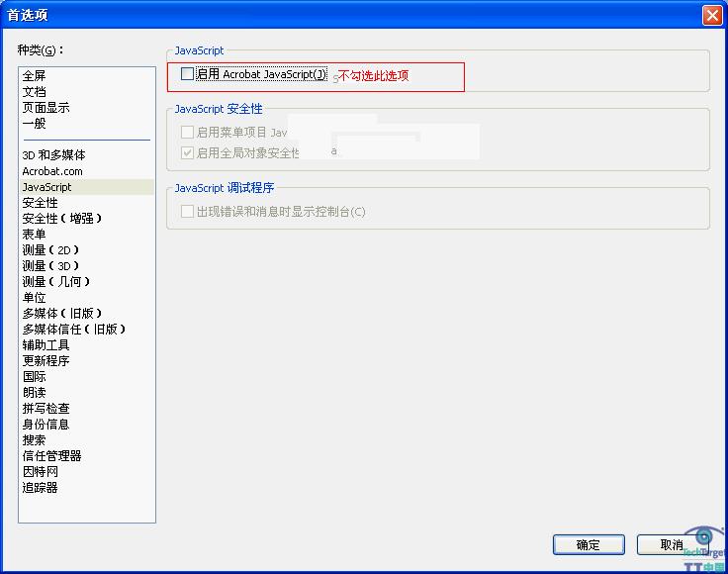
Task: Close the 首选项 dialog window
Action: point(711,15)
